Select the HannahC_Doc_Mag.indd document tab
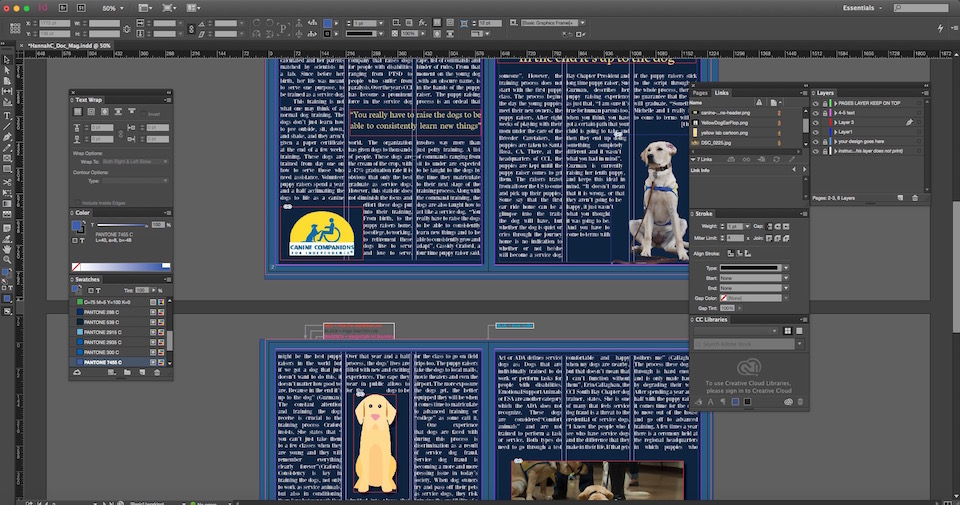The height and width of the screenshot is (505, 960). tap(69, 46)
